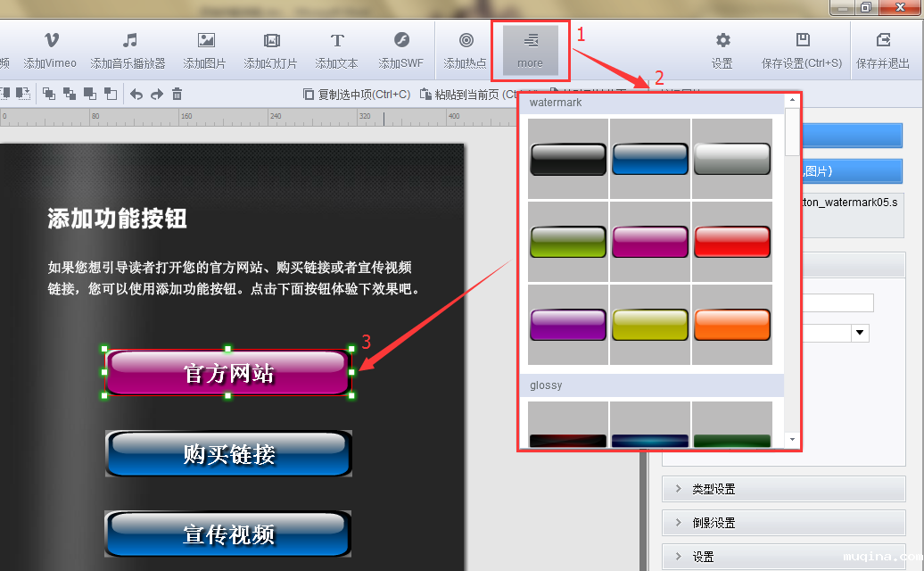
Task: Click Save and Exit (保存并退出)
Action: click(x=883, y=50)
